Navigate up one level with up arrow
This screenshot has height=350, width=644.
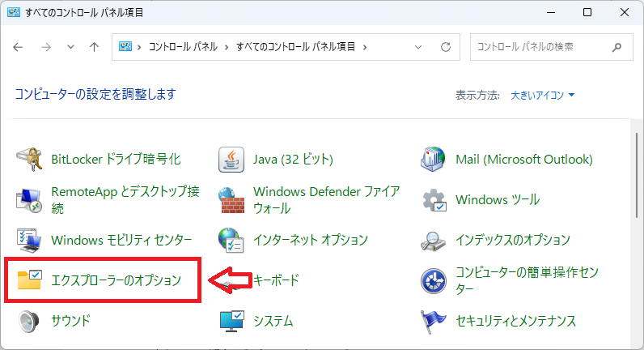(x=95, y=47)
